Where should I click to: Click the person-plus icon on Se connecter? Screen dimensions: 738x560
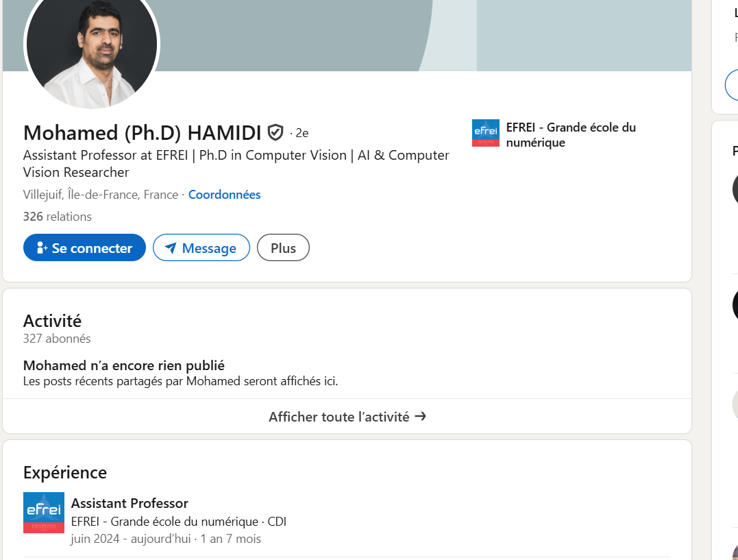(x=42, y=248)
